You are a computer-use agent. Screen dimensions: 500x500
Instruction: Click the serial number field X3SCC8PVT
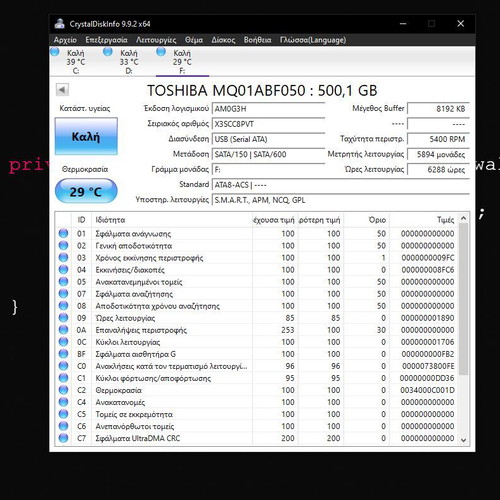(x=268, y=124)
